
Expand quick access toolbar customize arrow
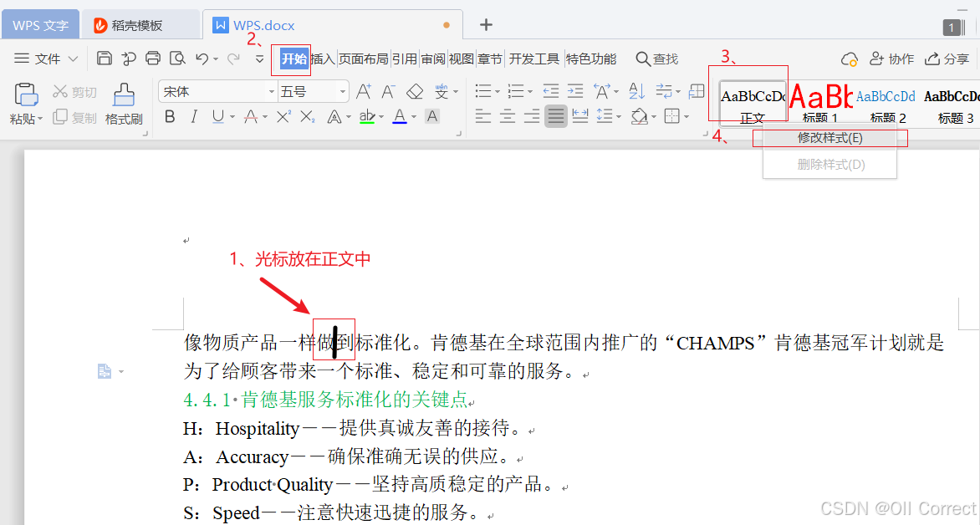(x=259, y=59)
